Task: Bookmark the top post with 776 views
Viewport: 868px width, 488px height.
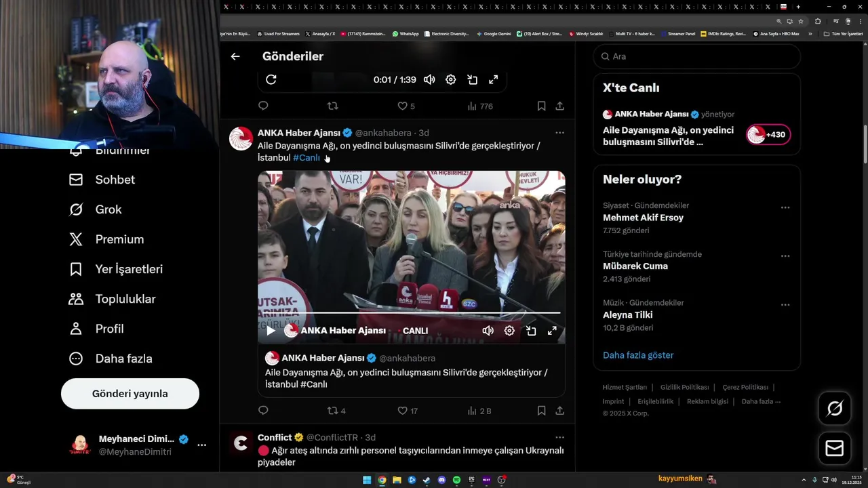Action: click(541, 106)
